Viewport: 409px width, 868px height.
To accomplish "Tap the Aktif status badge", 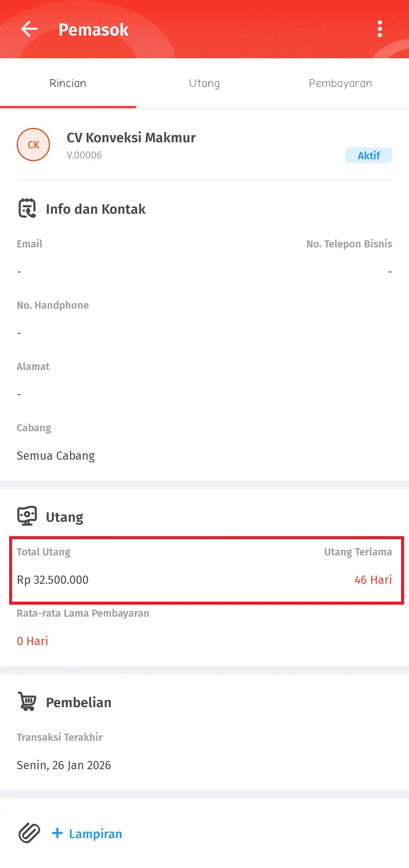I will click(368, 155).
